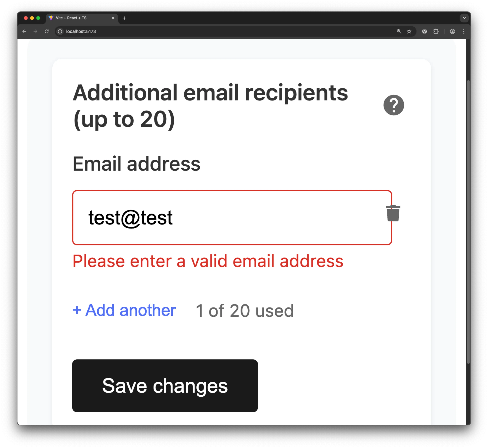Click the Save changes button
The width and height of the screenshot is (488, 448).
point(165,386)
